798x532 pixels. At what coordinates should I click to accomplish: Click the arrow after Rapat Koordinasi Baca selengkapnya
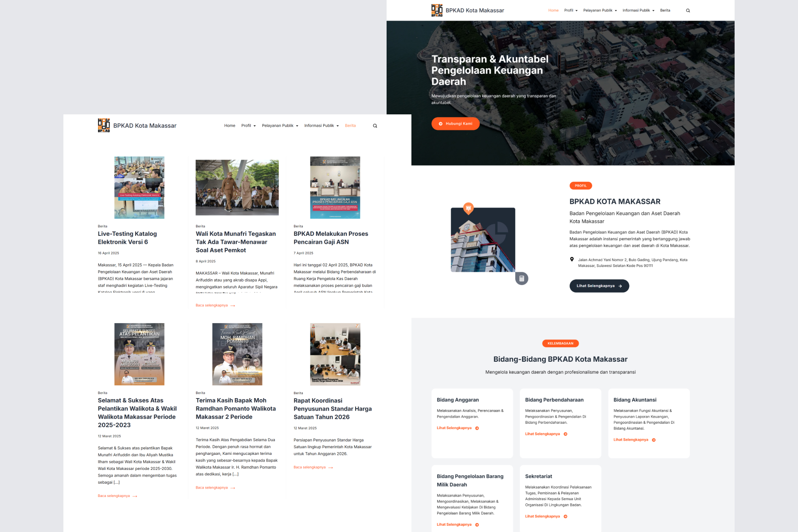[x=331, y=467]
